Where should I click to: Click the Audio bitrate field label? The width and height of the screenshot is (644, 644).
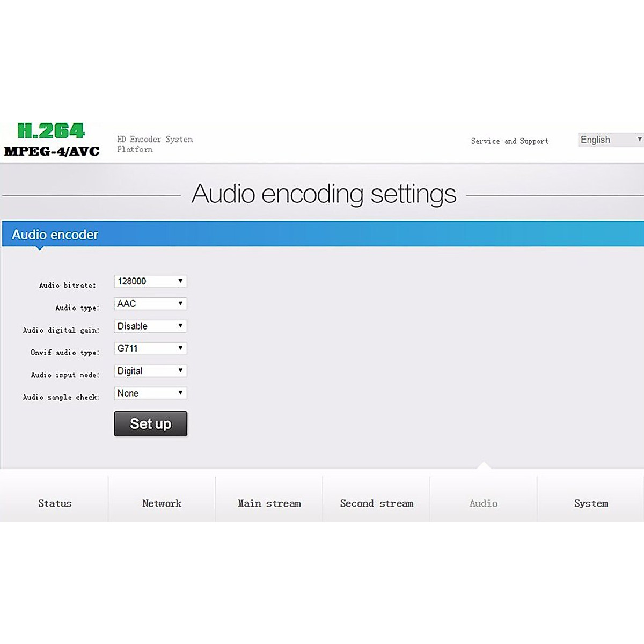68,286
